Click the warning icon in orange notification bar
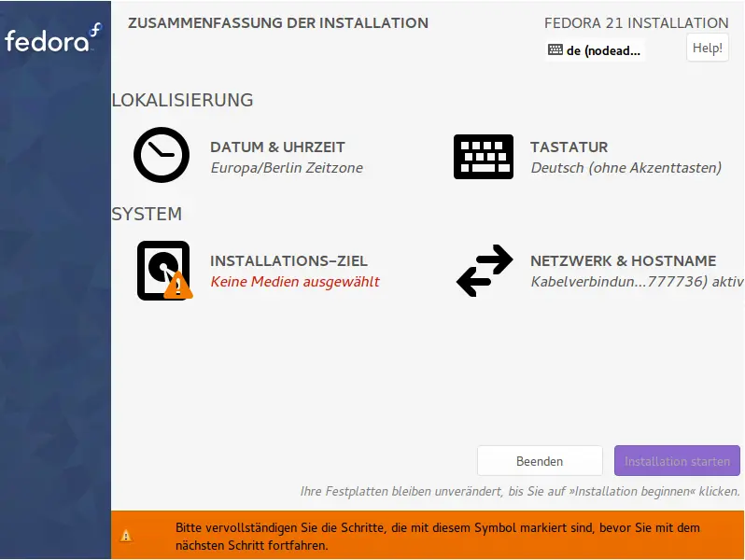Viewport: 745px width, 560px height. pos(126,536)
